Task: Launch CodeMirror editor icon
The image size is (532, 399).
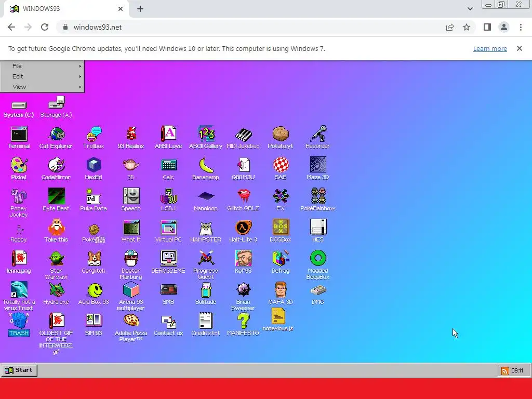Action: [x=56, y=169]
